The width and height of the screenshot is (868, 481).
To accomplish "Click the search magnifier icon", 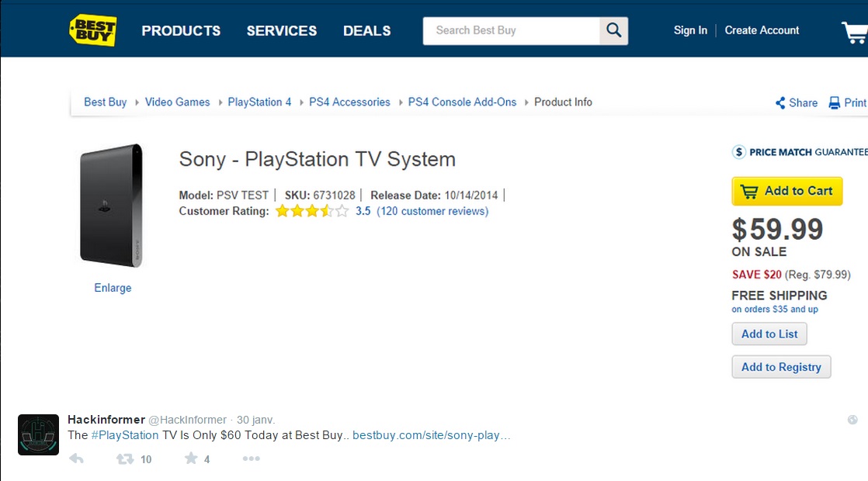I will (613, 30).
